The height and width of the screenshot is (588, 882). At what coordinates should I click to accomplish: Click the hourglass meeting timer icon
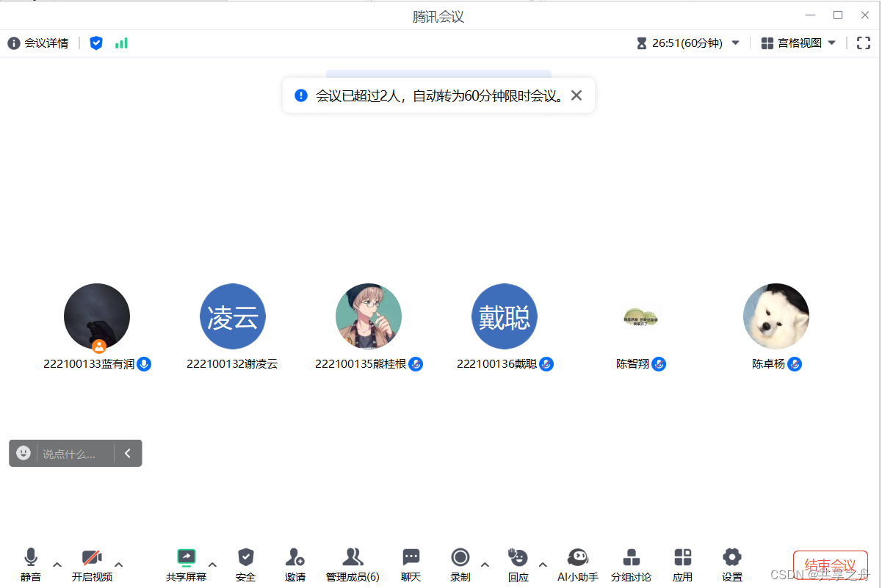[642, 43]
